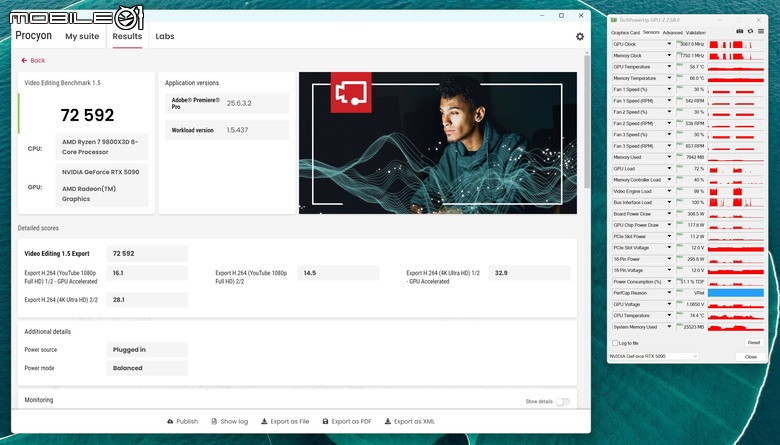Open GPU-Z hamburger menu icon
Screen dimensions: 780x445
pyautogui.click(x=761, y=31)
